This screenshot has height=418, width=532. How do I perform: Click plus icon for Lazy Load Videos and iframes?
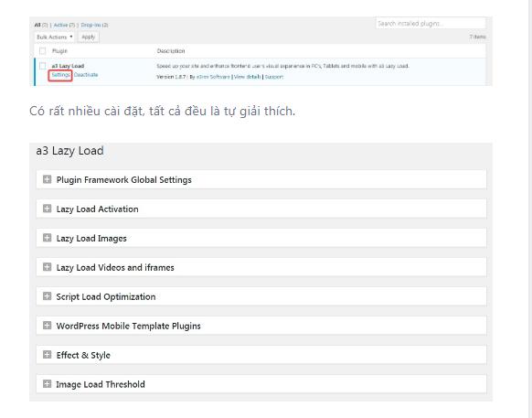point(47,267)
